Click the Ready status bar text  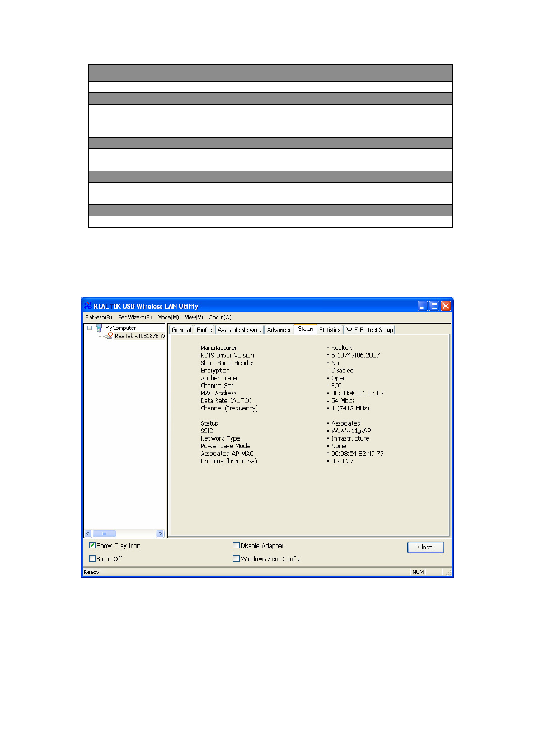point(91,572)
